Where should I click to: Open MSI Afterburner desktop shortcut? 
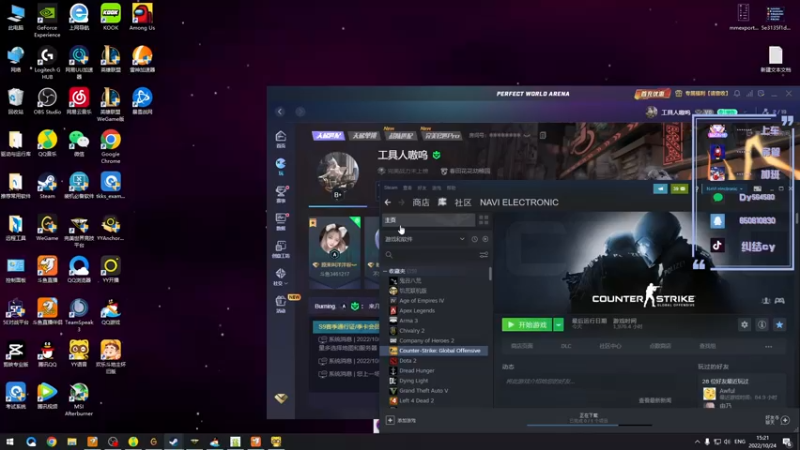tap(79, 400)
